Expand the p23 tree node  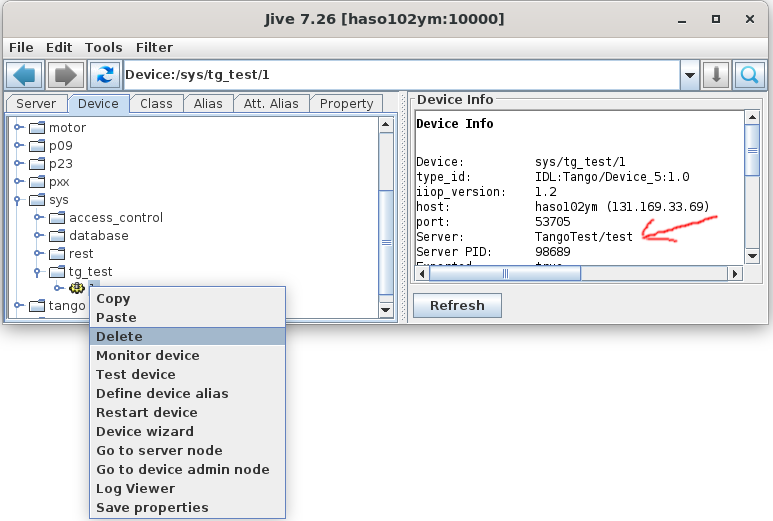click(18, 163)
